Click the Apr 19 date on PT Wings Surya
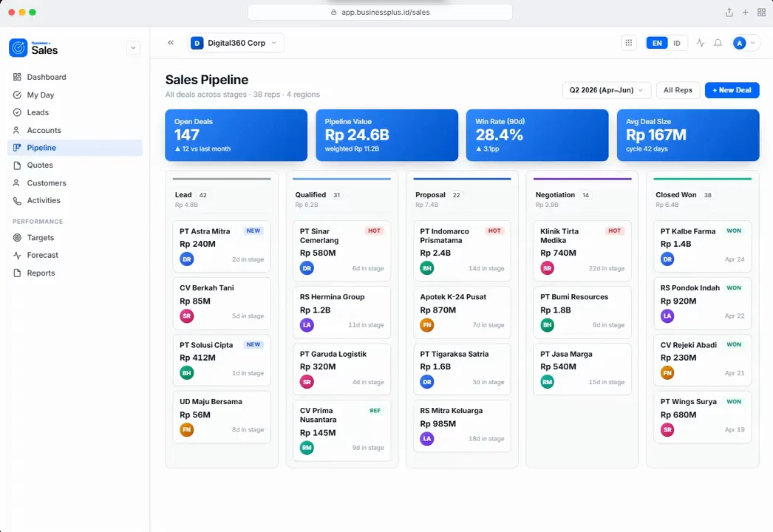 [735, 430]
